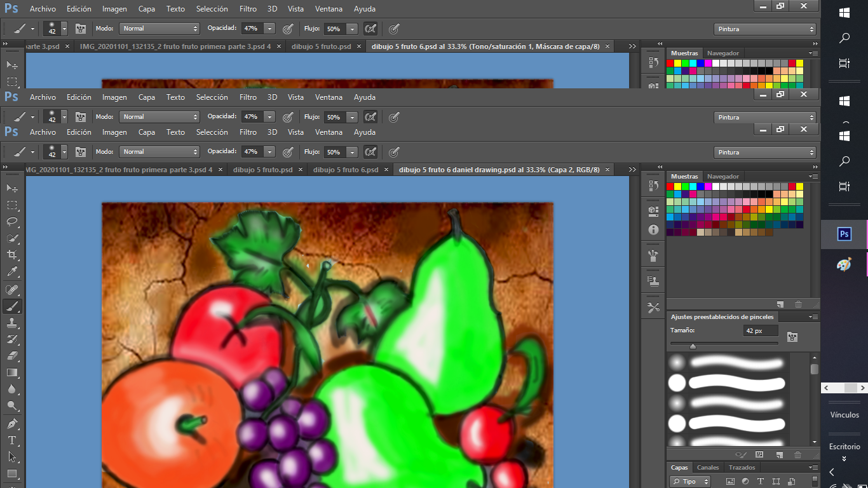868x488 pixels.
Task: Show hidden document tabs in front window
Action: [x=632, y=170]
